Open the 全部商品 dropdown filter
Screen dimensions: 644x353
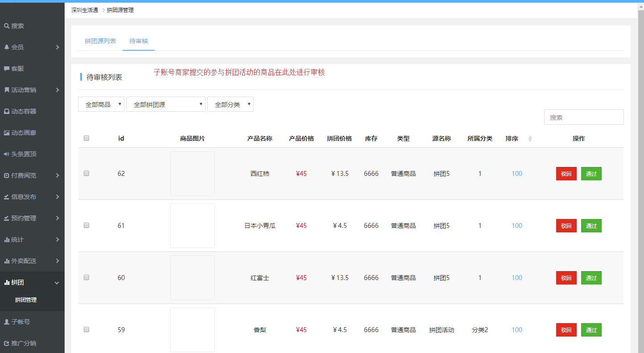point(101,105)
